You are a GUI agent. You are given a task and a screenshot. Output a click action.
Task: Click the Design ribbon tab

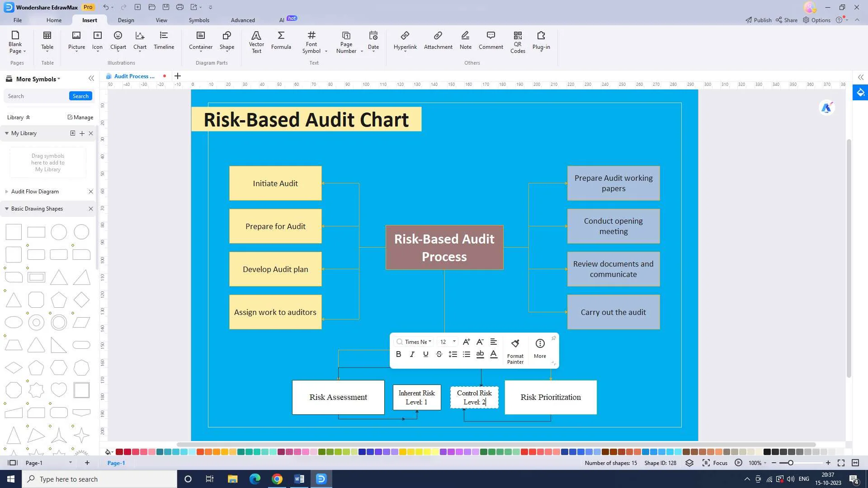pyautogui.click(x=125, y=20)
